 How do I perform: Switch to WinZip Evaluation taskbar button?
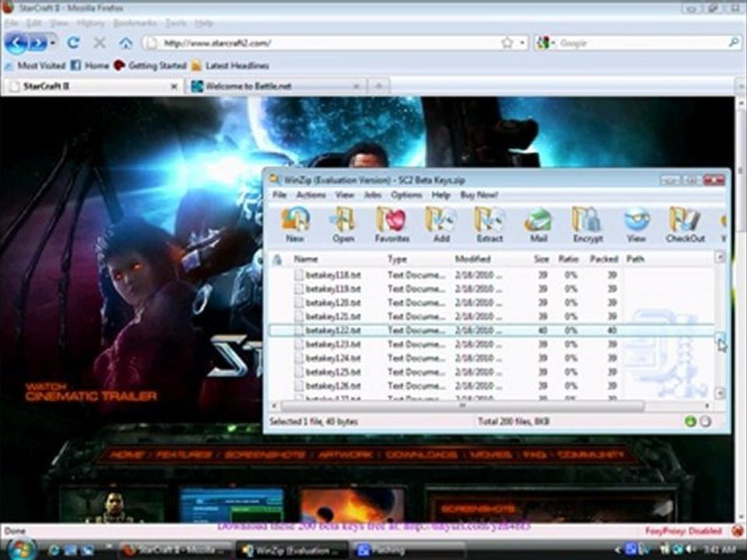click(x=293, y=550)
